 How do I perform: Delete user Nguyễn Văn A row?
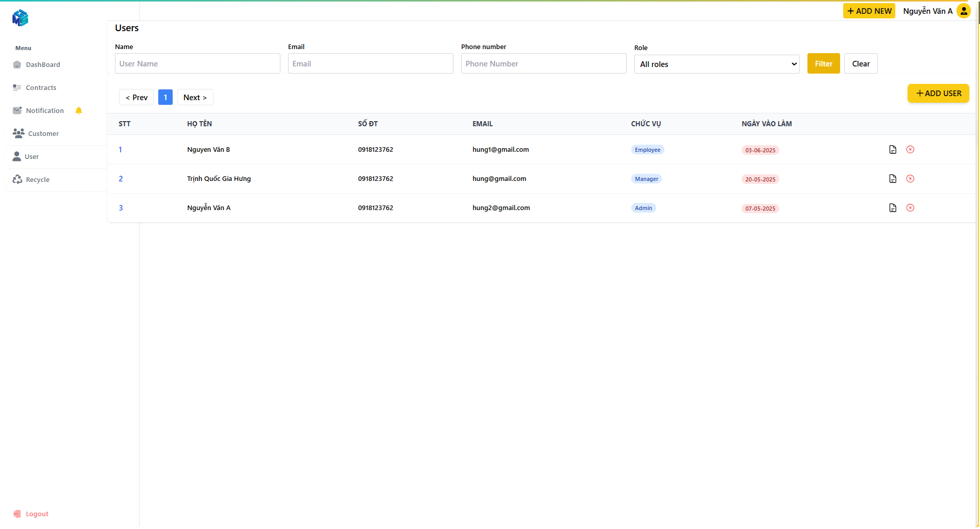point(910,208)
